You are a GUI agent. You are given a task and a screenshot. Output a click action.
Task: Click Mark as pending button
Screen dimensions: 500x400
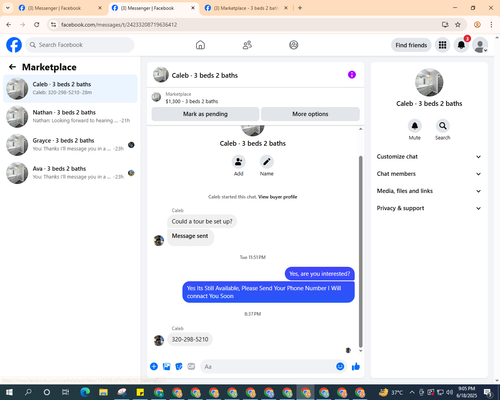pyautogui.click(x=205, y=114)
